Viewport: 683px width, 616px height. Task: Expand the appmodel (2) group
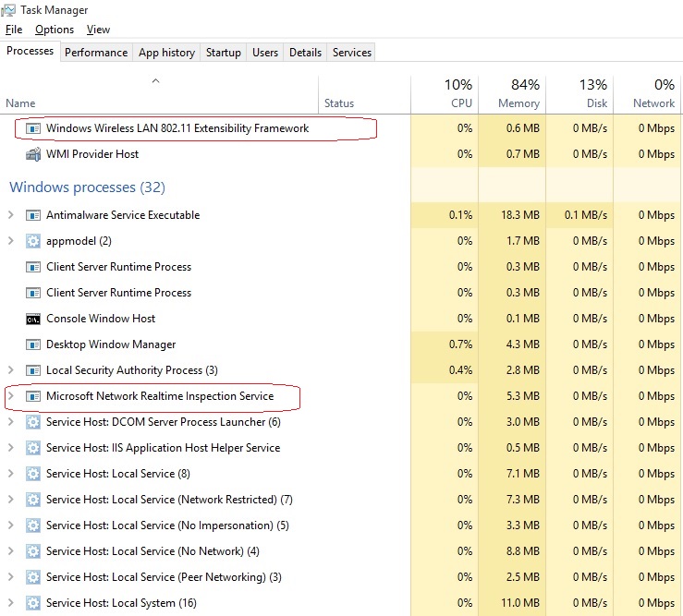(11, 240)
